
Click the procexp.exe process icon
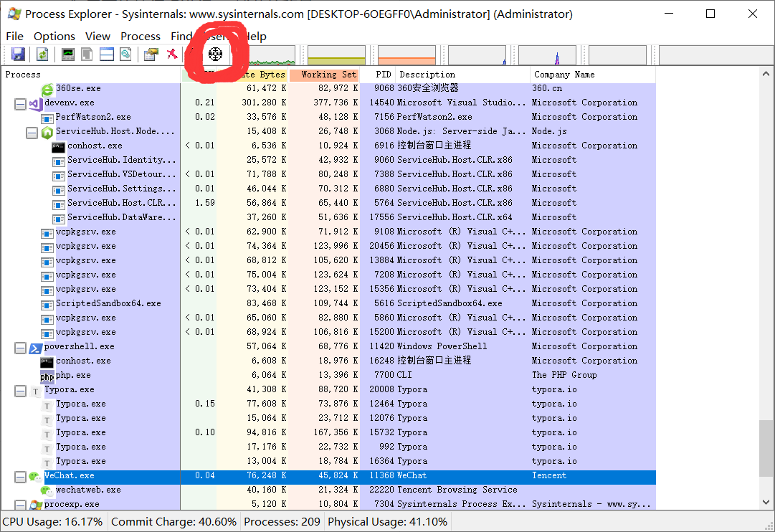(36, 505)
